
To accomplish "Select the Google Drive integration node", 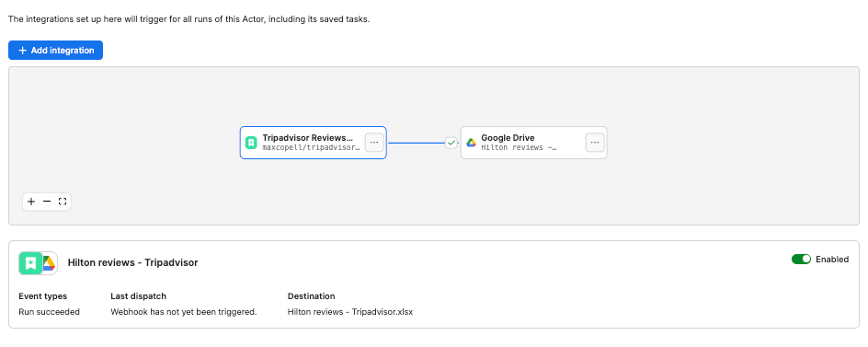I will [x=533, y=143].
